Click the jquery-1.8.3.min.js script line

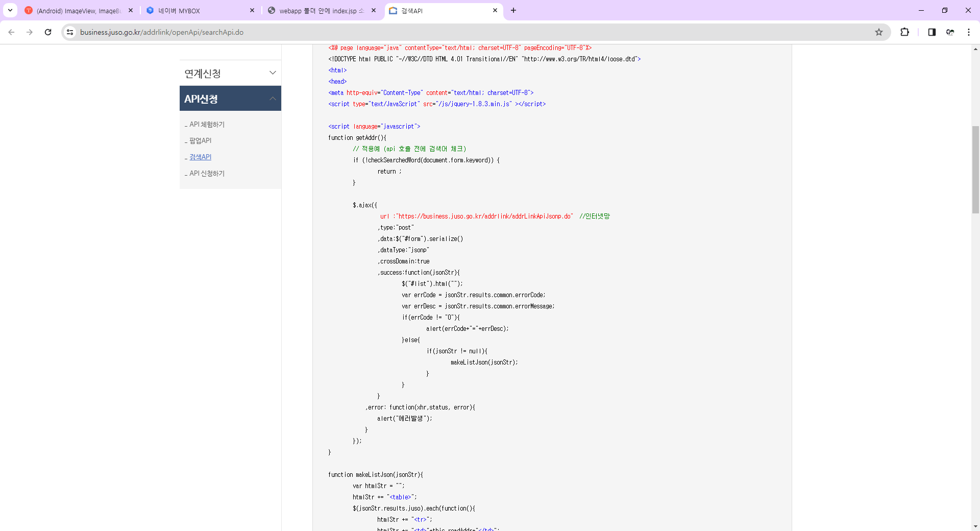(x=437, y=104)
